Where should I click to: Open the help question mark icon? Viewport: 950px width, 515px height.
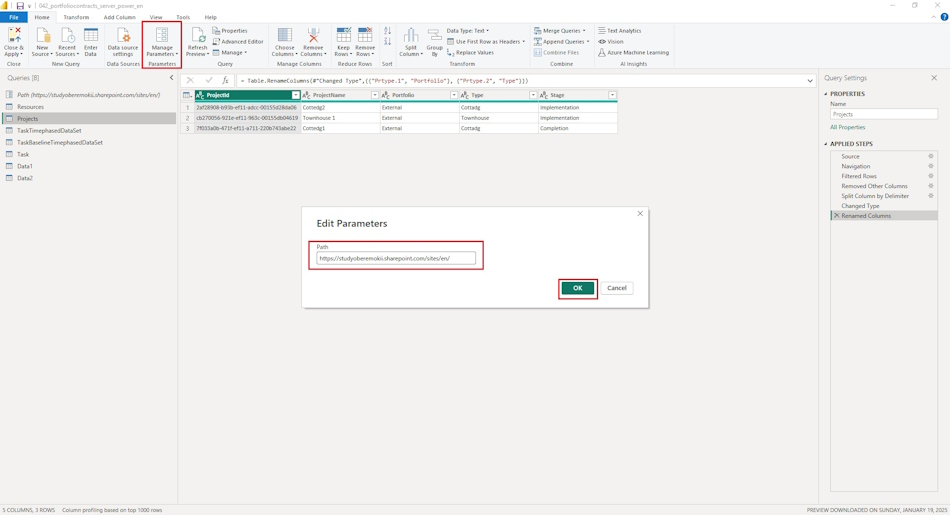tap(944, 17)
